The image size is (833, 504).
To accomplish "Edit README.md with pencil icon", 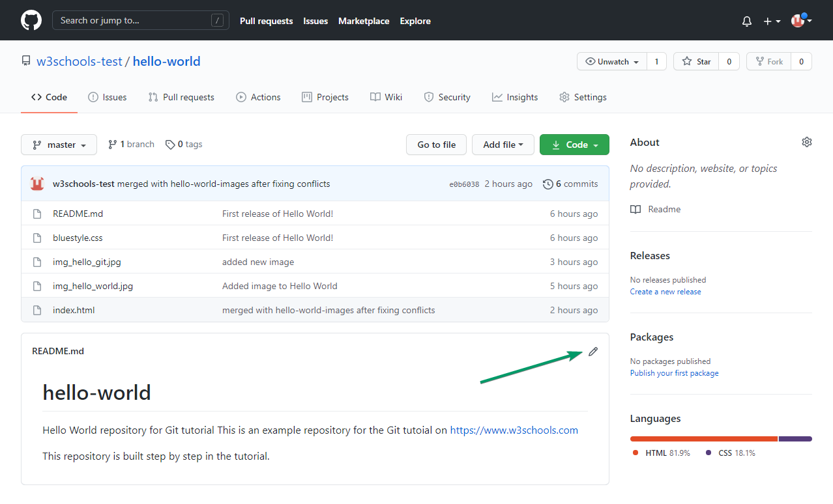I will tap(592, 352).
